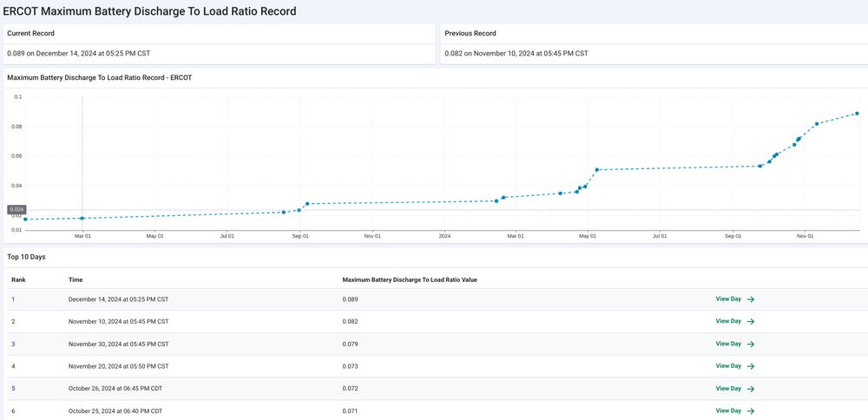Open View Day for November 30, 2024
The width and height of the screenshot is (868, 420).
click(734, 344)
